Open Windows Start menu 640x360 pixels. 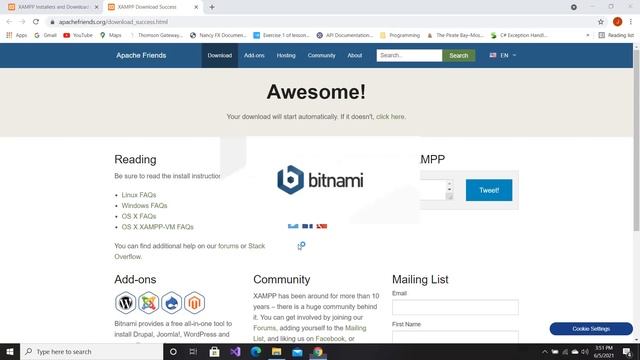[10, 351]
